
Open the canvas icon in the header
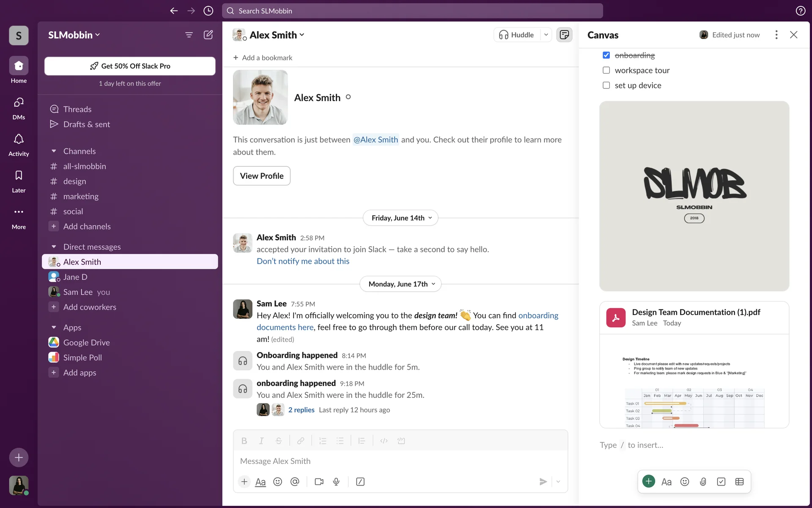tap(564, 35)
